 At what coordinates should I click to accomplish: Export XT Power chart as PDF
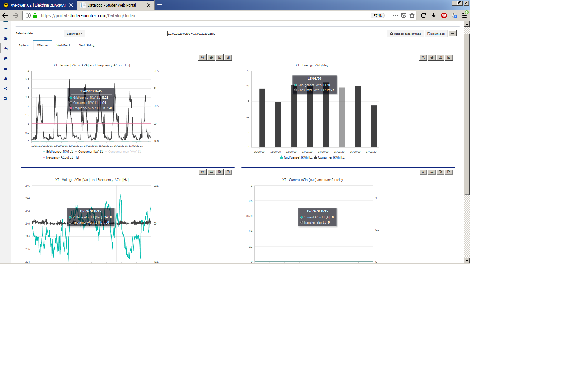point(220,57)
